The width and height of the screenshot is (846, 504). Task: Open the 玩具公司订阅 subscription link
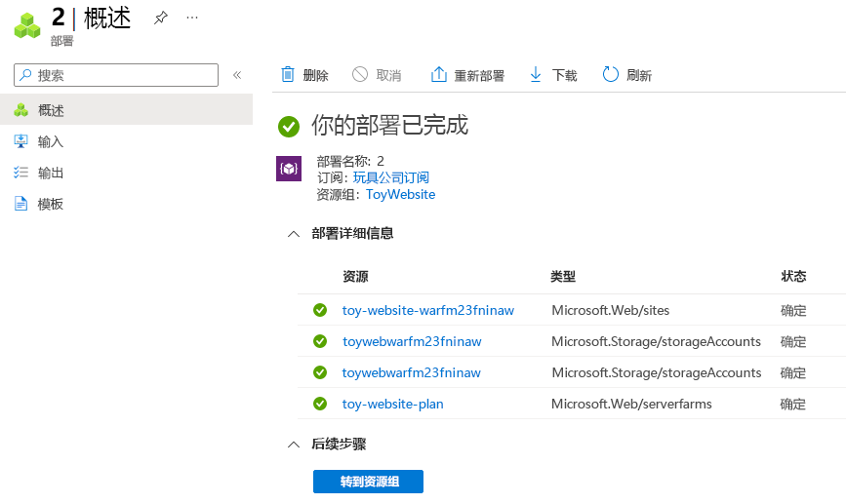click(391, 177)
